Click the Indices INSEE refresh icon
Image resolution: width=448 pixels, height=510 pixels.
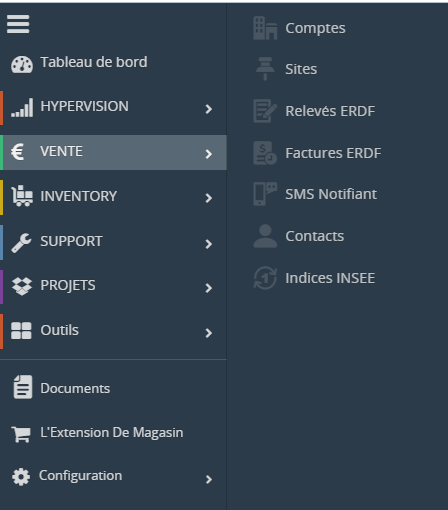point(265,278)
